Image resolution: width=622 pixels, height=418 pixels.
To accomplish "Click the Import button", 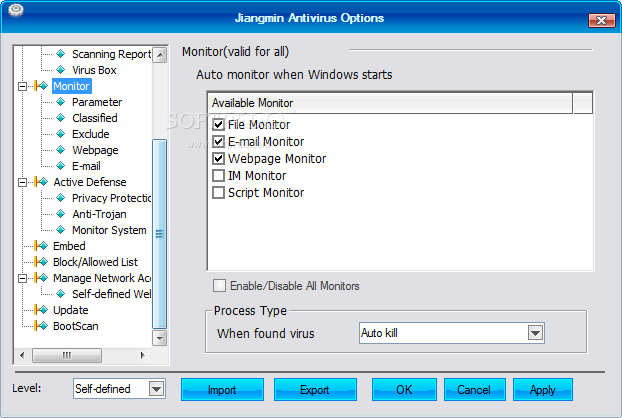I will pyautogui.click(x=223, y=389).
